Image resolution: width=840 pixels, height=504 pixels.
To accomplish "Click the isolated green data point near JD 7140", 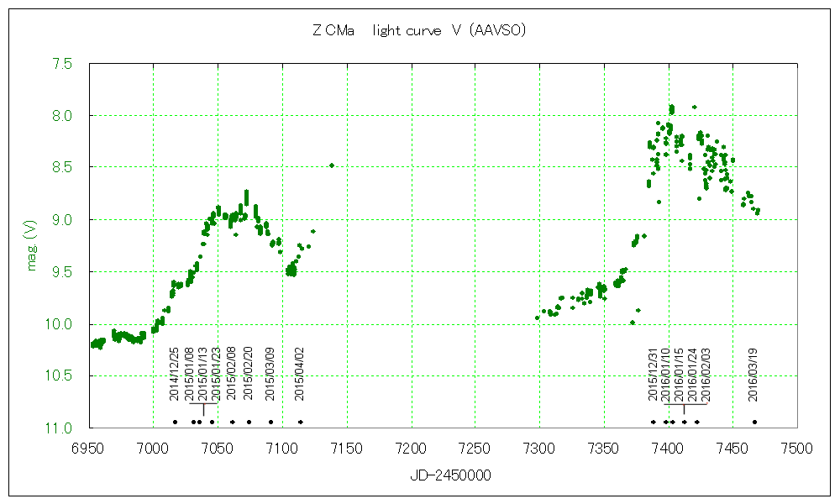I will pyautogui.click(x=332, y=165).
